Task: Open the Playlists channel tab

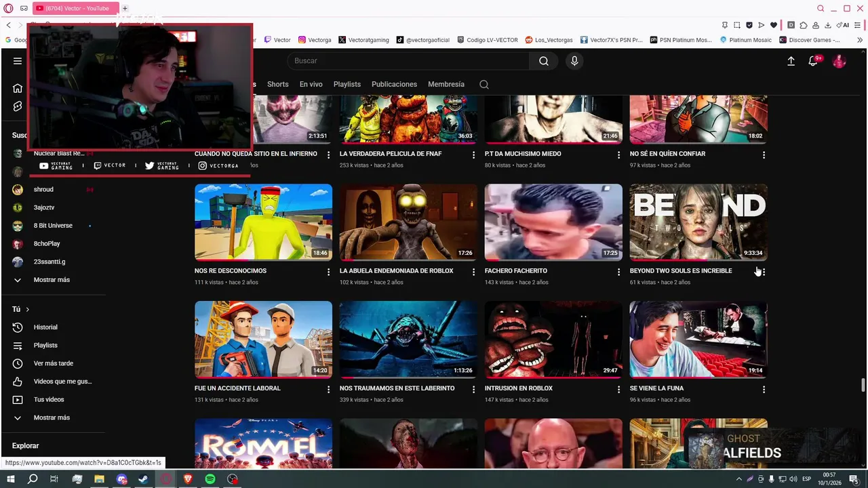Action: click(347, 84)
